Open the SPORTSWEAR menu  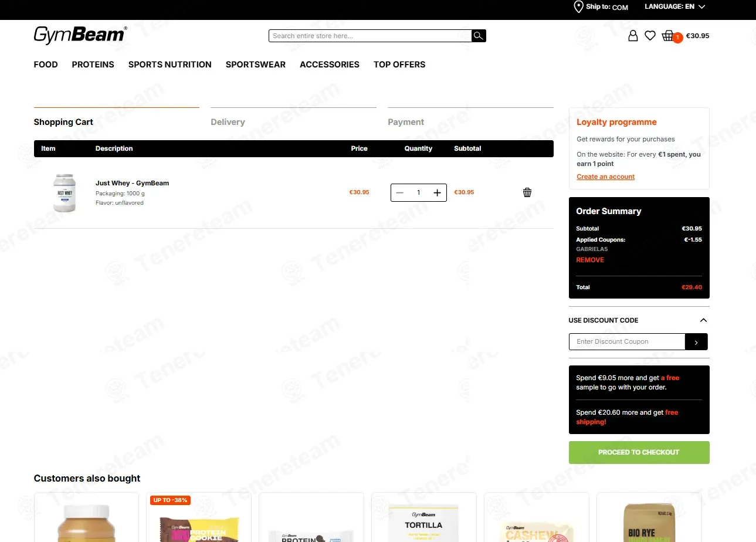(x=256, y=65)
